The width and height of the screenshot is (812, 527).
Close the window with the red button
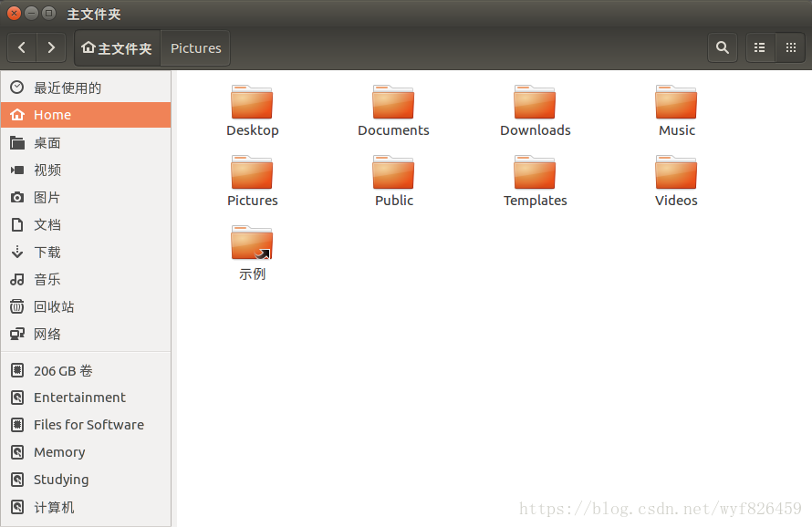tap(14, 13)
